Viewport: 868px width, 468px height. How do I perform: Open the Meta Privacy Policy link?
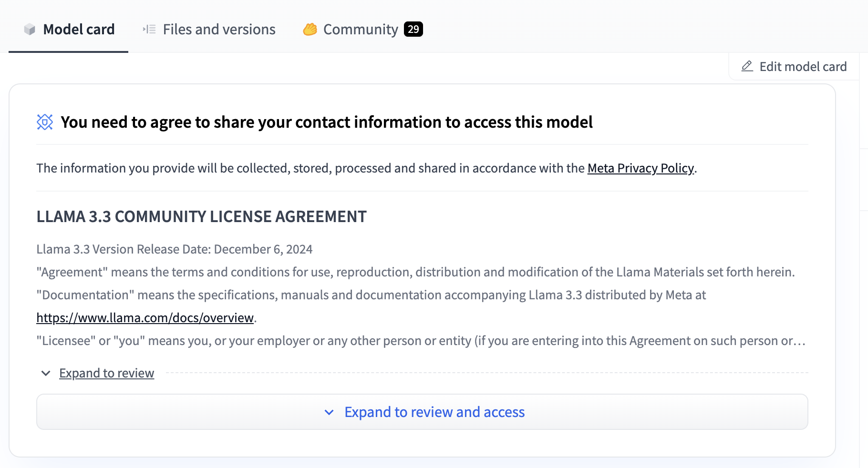pyautogui.click(x=641, y=168)
